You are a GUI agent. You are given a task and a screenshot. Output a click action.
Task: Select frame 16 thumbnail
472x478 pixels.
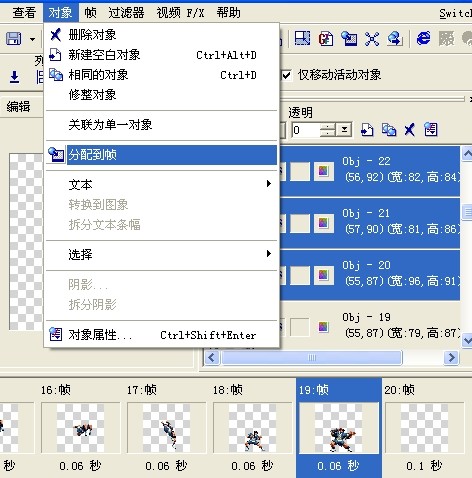coord(80,428)
